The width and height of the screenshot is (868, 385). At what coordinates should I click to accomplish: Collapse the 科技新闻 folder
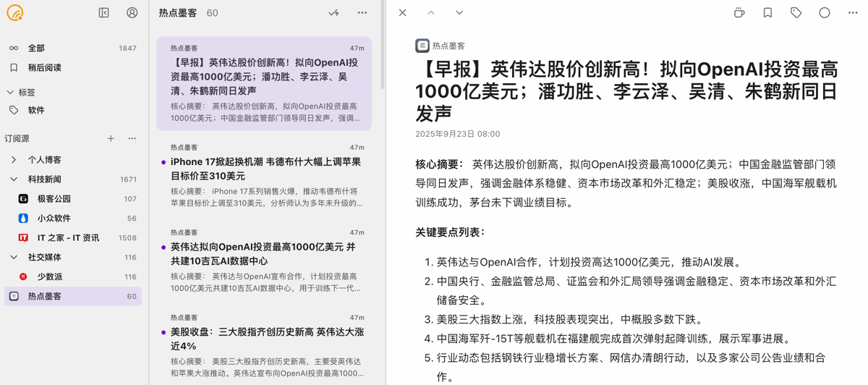point(14,179)
